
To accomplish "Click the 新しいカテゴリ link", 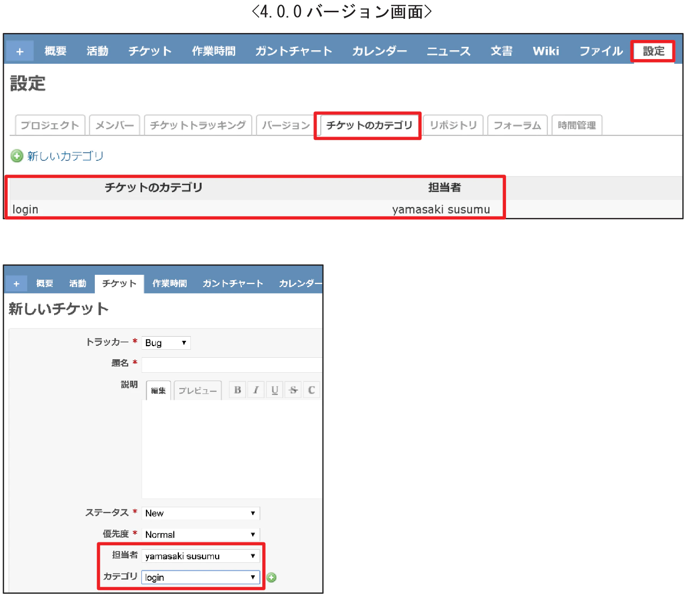I will point(65,156).
